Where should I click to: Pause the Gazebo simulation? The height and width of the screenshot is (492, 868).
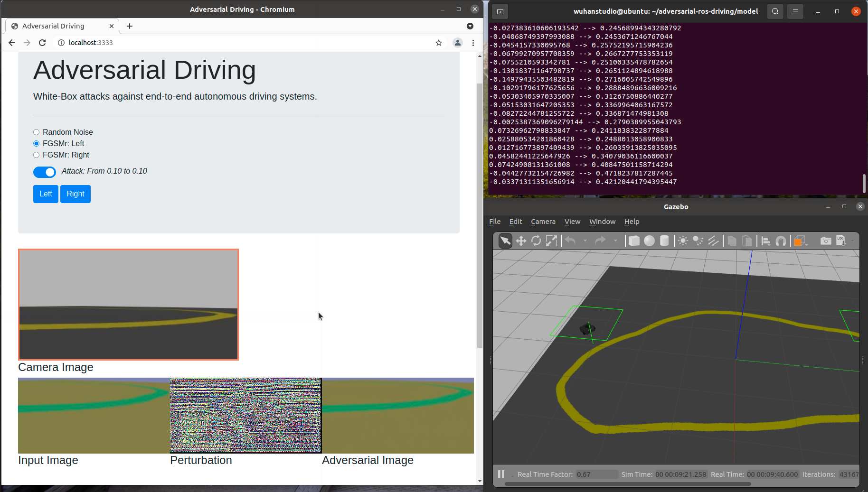(x=501, y=474)
